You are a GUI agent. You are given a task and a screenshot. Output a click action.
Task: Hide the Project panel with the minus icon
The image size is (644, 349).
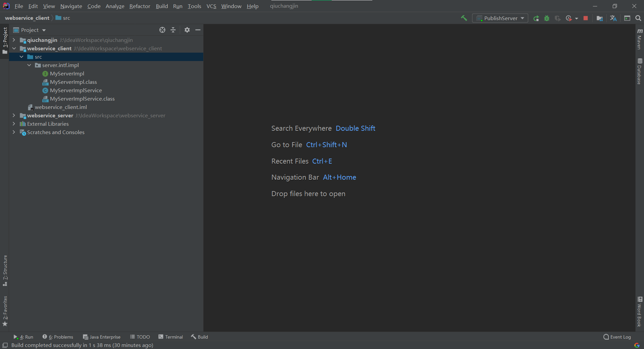tap(198, 30)
